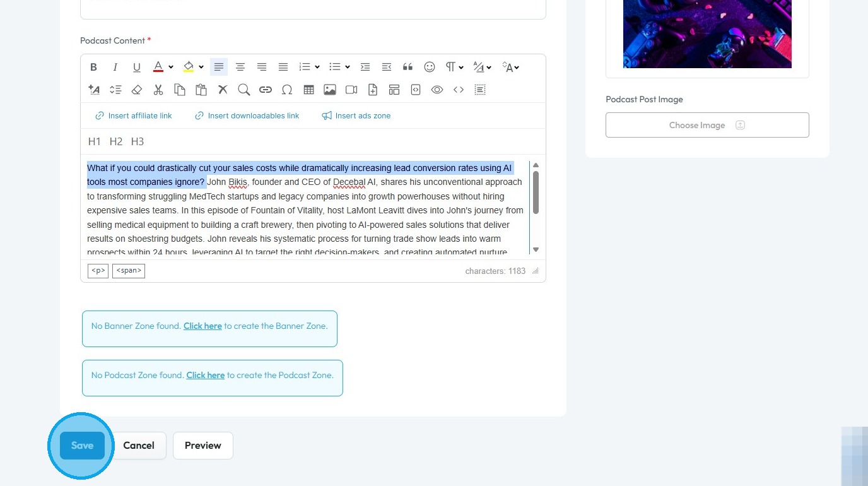This screenshot has height=486, width=868.
Task: Save the podcast
Action: pos(82,446)
